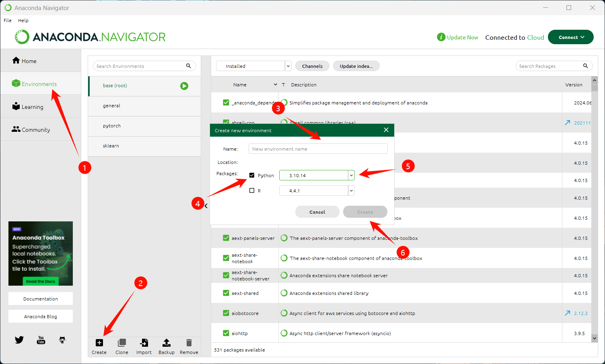Click the abseil-cpp upgrade arrow icon
The width and height of the screenshot is (605, 364).
click(x=568, y=123)
